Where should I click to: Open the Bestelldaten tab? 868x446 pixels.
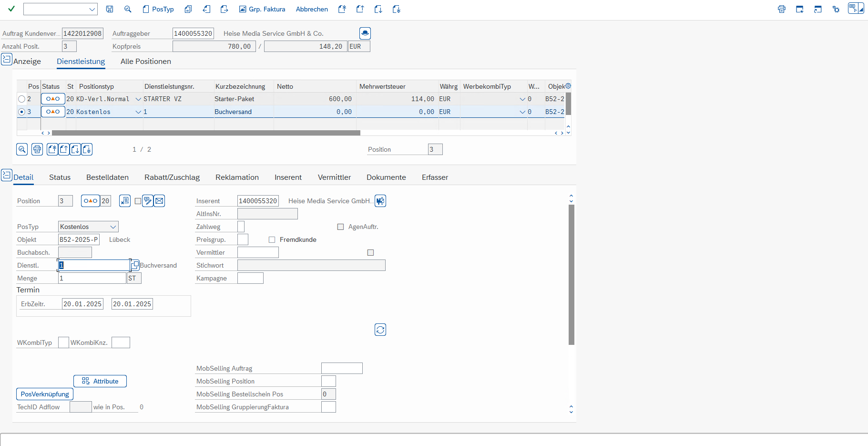click(107, 177)
